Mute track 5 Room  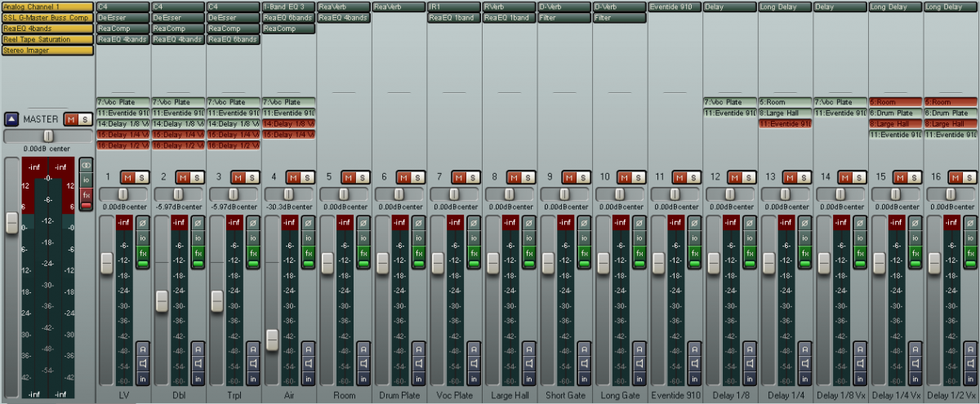(x=349, y=177)
